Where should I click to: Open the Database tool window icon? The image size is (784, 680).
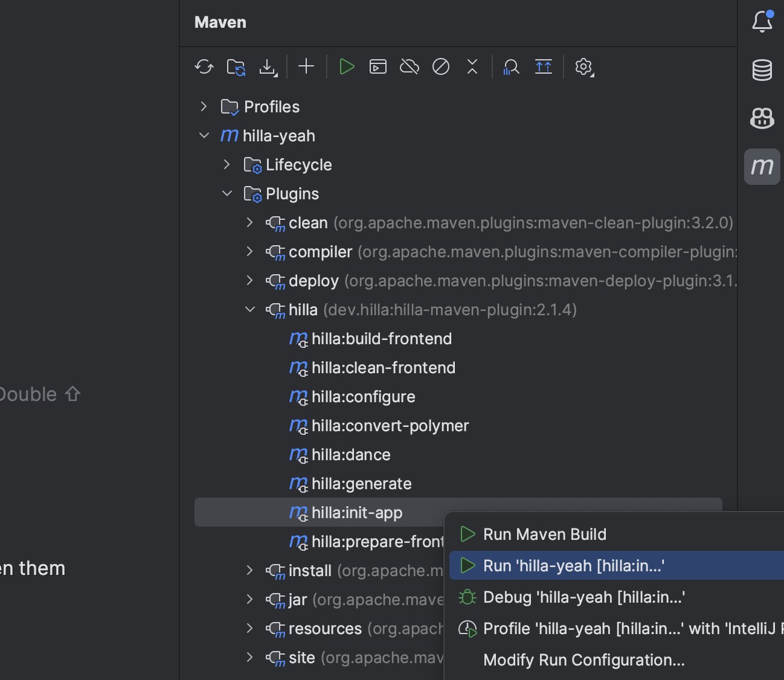(762, 70)
